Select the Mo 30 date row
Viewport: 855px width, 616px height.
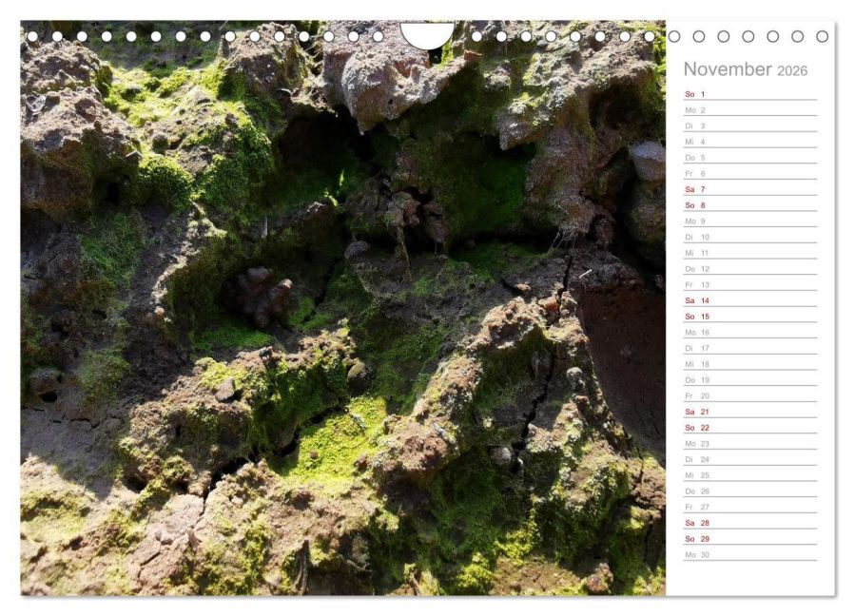pos(750,554)
